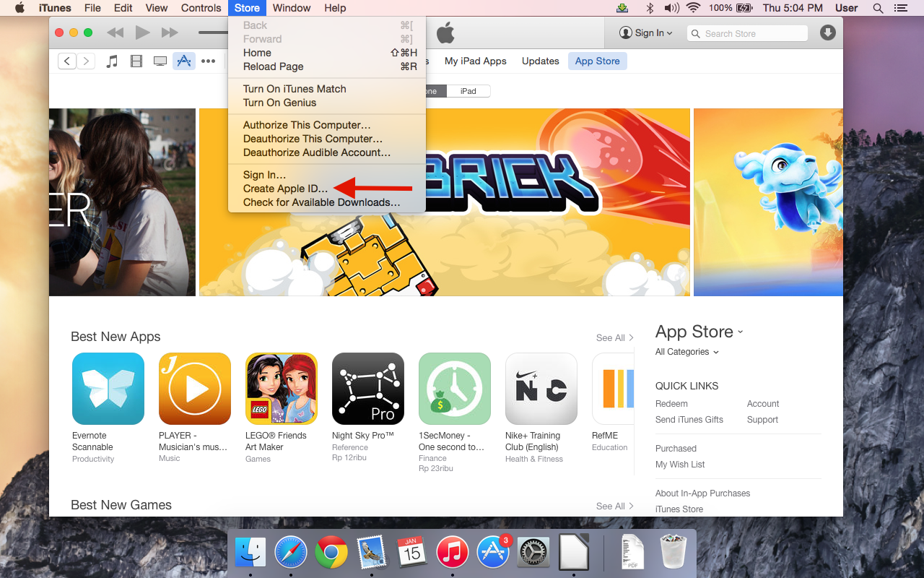
Task: Open Finder in the Dock
Action: [250, 553]
